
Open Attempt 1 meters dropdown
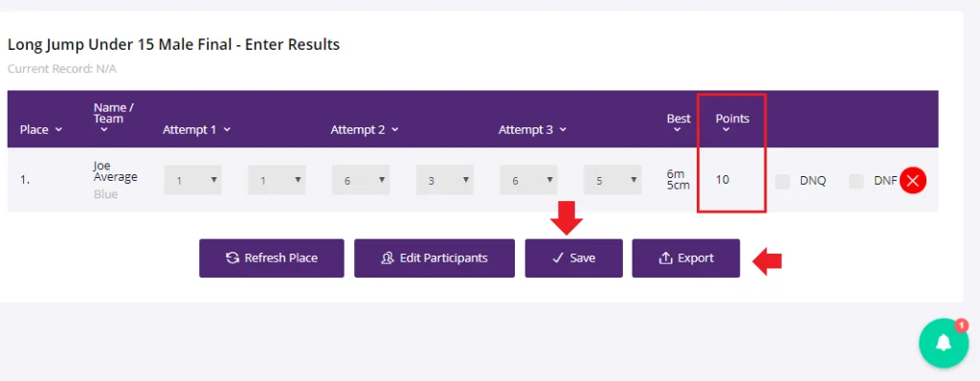[192, 180]
